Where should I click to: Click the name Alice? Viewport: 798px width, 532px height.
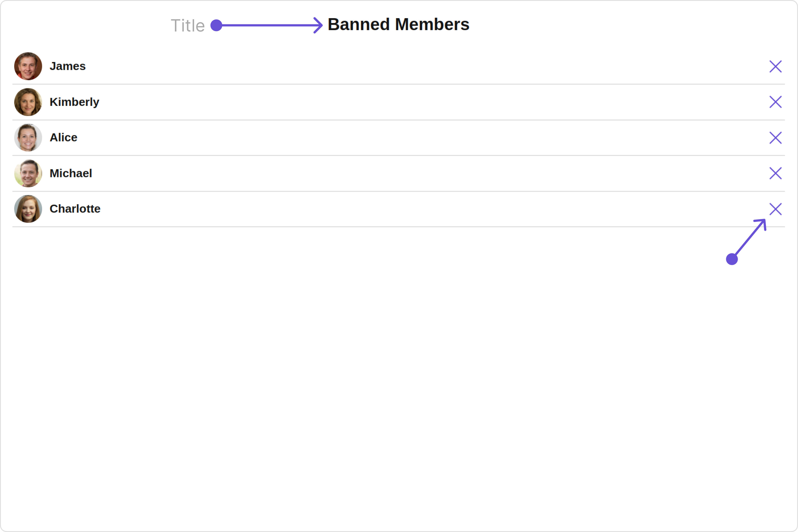click(x=63, y=137)
